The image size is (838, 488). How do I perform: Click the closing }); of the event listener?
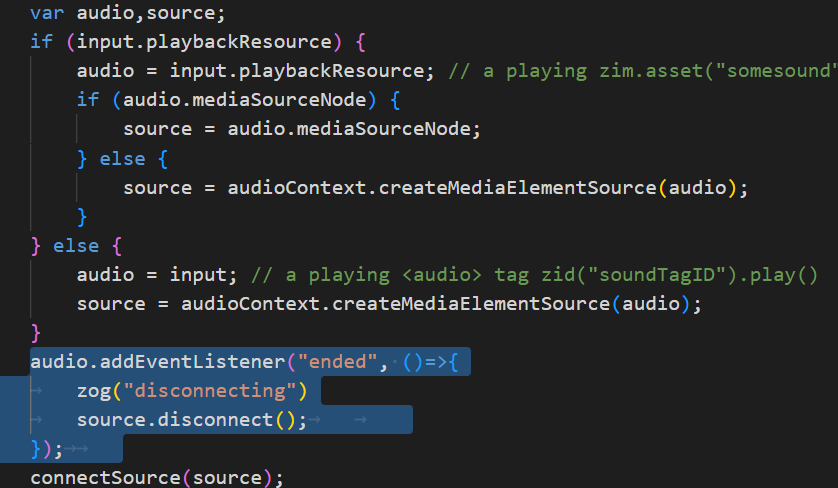(x=47, y=448)
